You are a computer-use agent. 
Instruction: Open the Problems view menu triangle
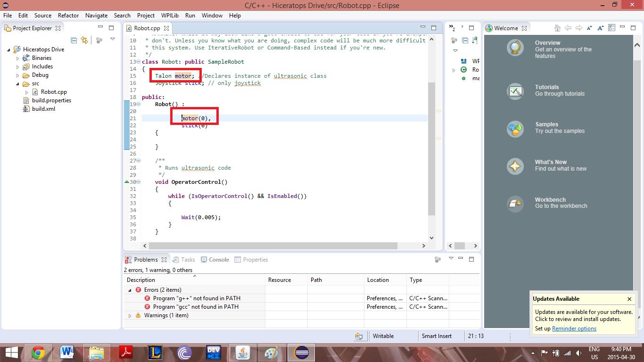451,258
